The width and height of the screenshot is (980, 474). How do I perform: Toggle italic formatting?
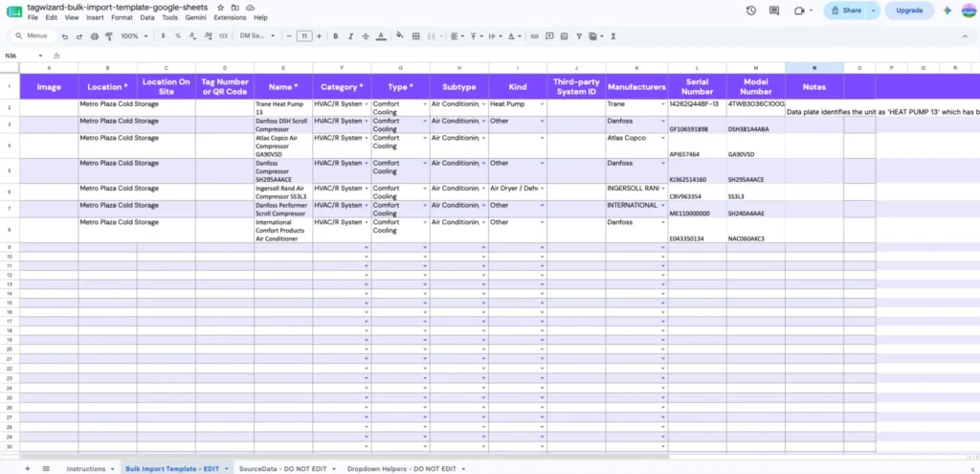350,36
